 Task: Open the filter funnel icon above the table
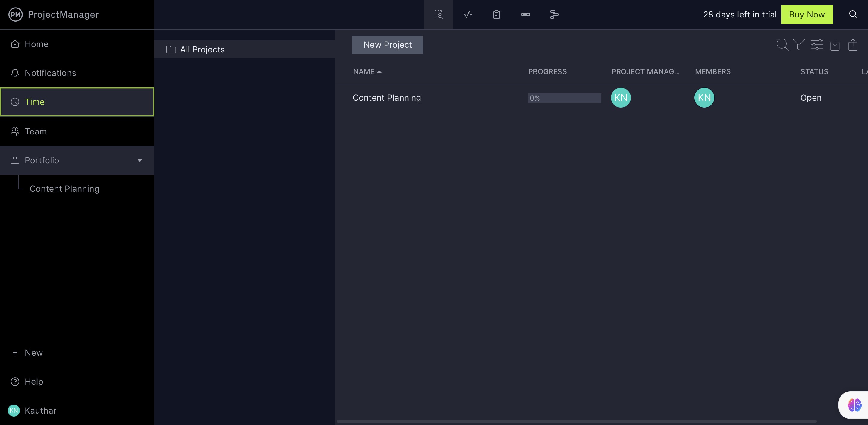(x=799, y=45)
